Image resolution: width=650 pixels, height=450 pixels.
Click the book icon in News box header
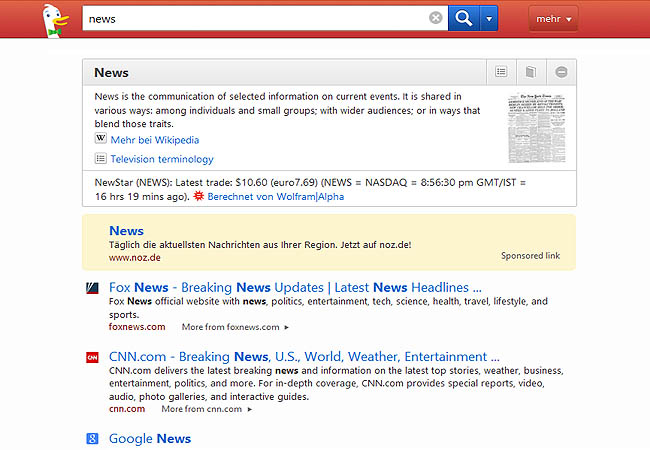coord(531,72)
